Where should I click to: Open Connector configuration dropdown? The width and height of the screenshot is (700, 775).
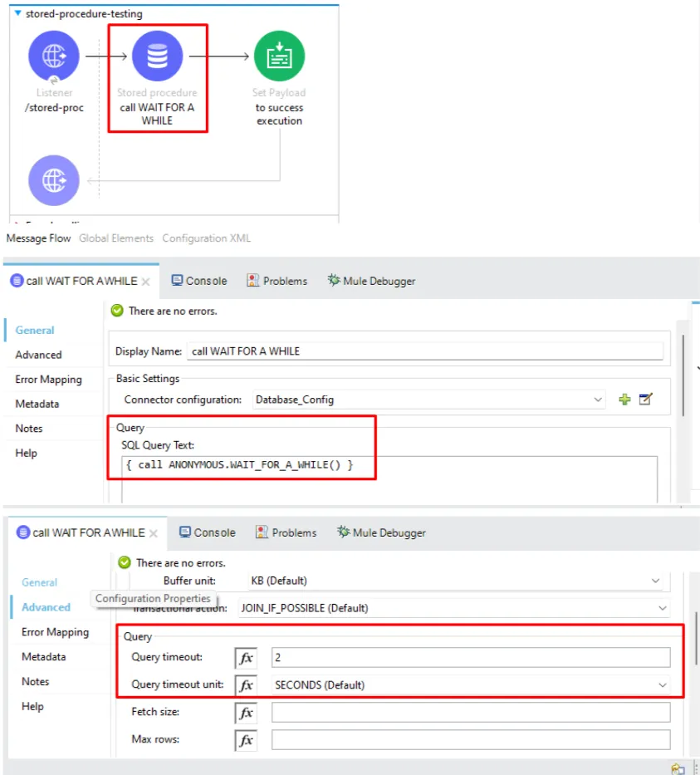point(428,400)
